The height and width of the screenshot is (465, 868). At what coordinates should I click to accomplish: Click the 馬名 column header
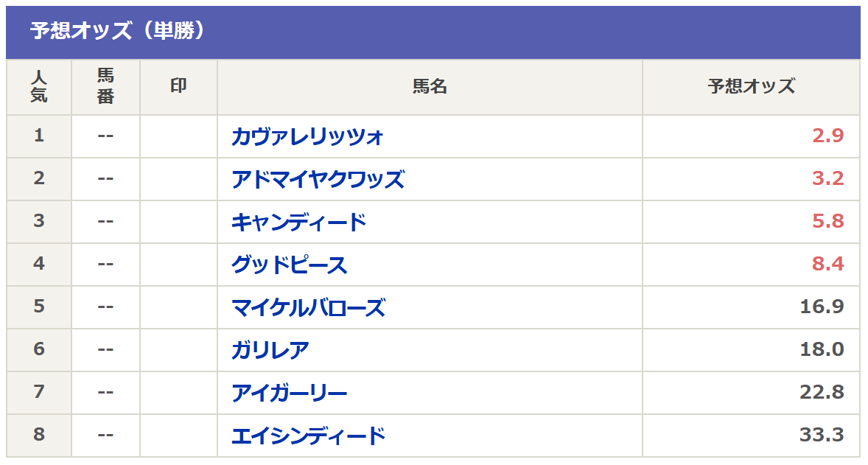coord(430,86)
